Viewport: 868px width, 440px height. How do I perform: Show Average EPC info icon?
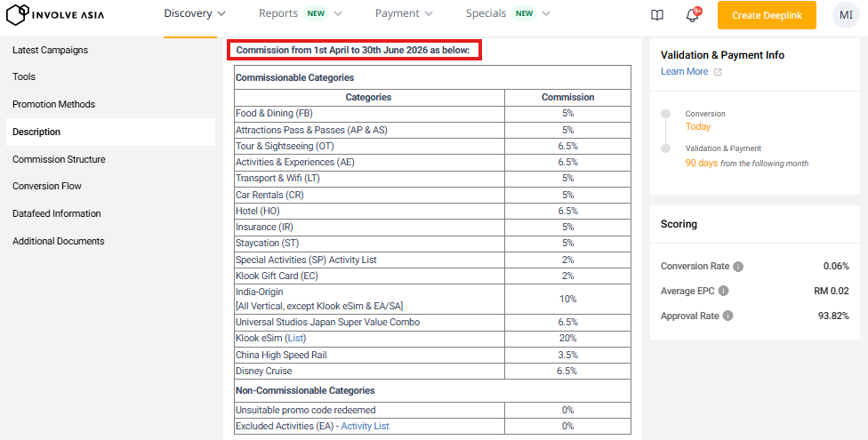point(723,291)
